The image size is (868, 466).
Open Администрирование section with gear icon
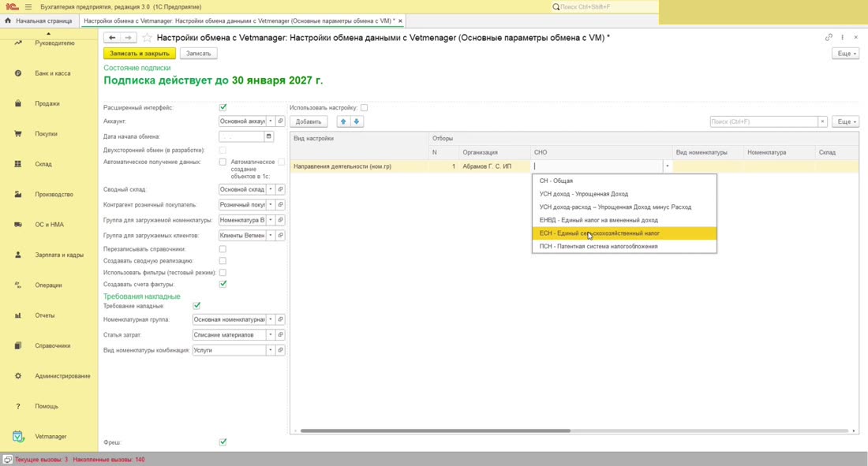click(x=49, y=376)
